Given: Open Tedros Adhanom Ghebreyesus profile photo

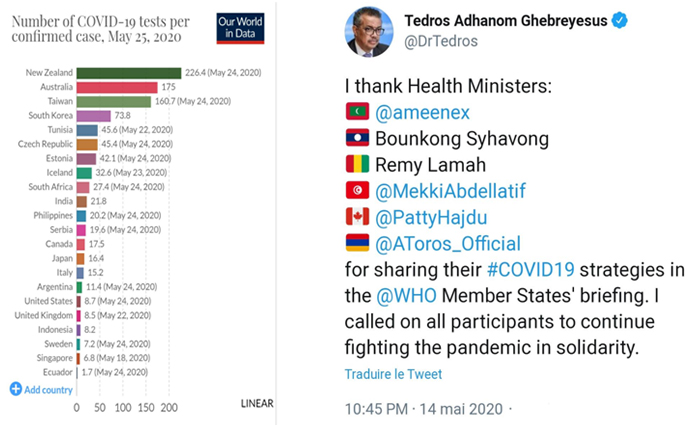Looking at the screenshot, I should click(x=369, y=32).
